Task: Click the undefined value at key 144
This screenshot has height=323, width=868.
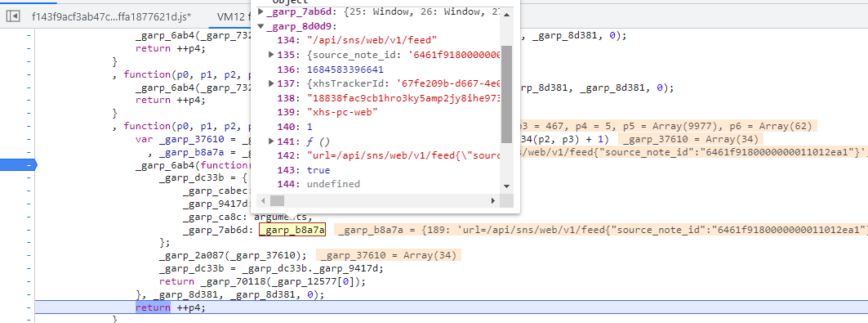Action: click(333, 184)
